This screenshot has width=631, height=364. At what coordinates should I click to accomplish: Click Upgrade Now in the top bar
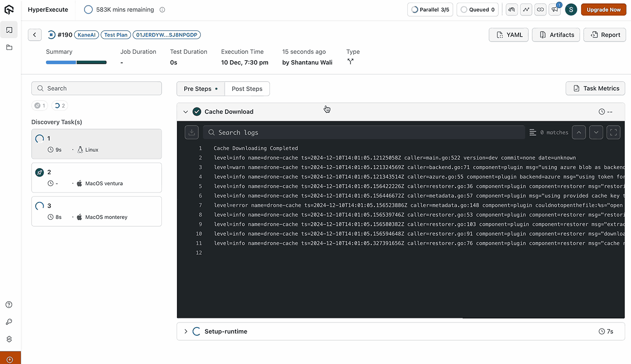(x=603, y=9)
